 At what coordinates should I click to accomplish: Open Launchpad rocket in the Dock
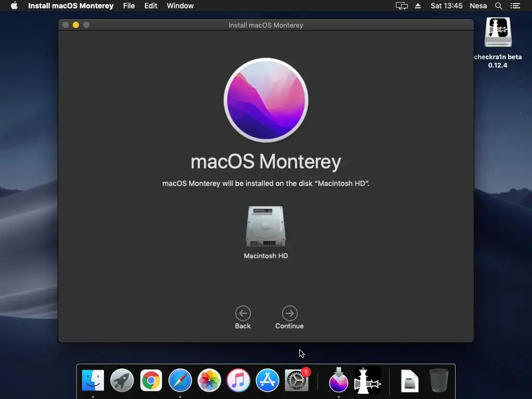(x=122, y=380)
